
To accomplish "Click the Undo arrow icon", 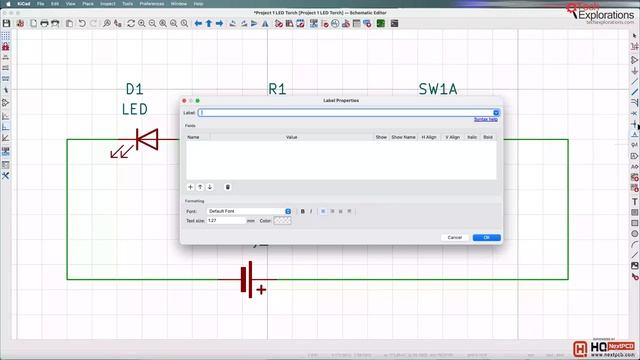I will point(82,24).
